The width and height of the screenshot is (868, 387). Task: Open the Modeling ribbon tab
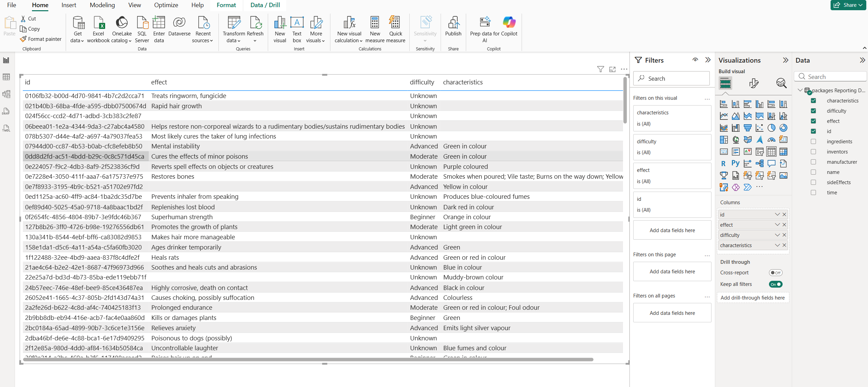pos(102,5)
